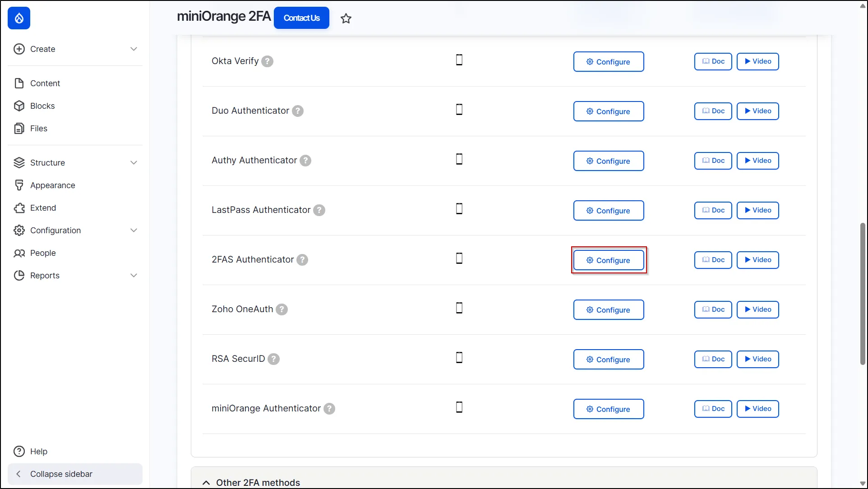Open Doc for miniOrange Authenticator
The width and height of the screenshot is (868, 489).
pyautogui.click(x=713, y=409)
